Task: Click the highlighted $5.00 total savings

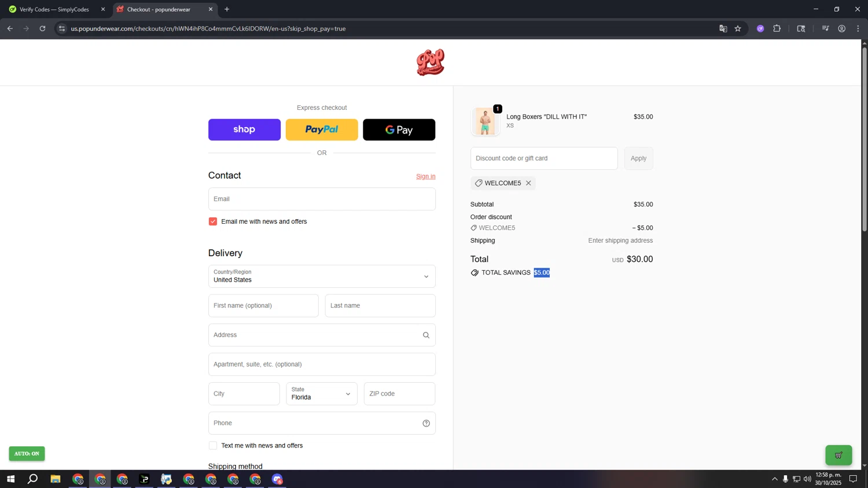Action: coord(542,273)
